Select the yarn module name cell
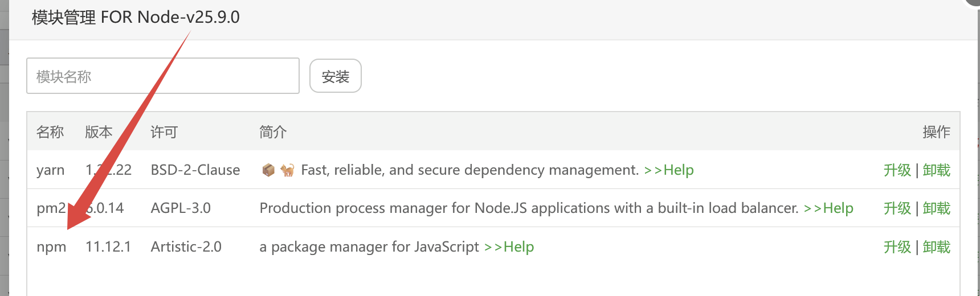 coord(50,170)
